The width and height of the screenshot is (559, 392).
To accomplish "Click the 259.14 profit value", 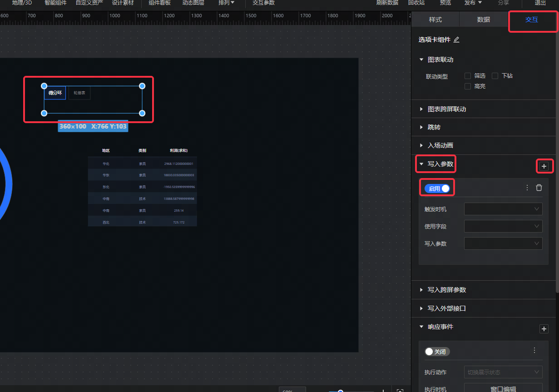I will [178, 211].
